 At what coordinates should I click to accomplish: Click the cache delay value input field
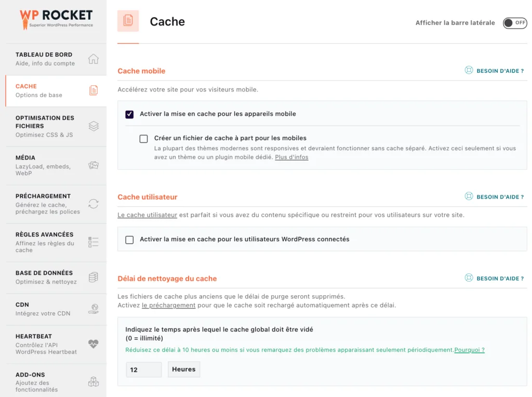[143, 369]
